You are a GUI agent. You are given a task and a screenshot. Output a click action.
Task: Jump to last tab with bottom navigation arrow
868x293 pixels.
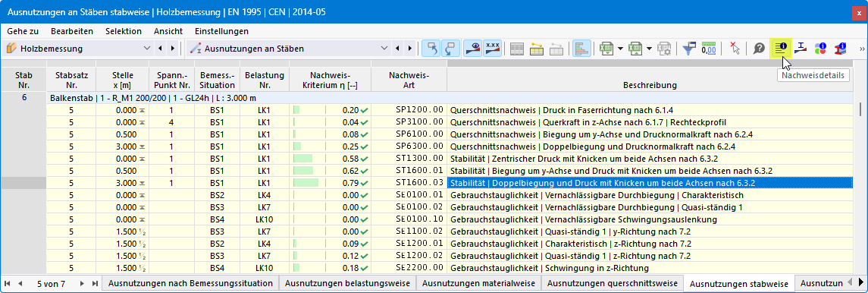(95, 284)
